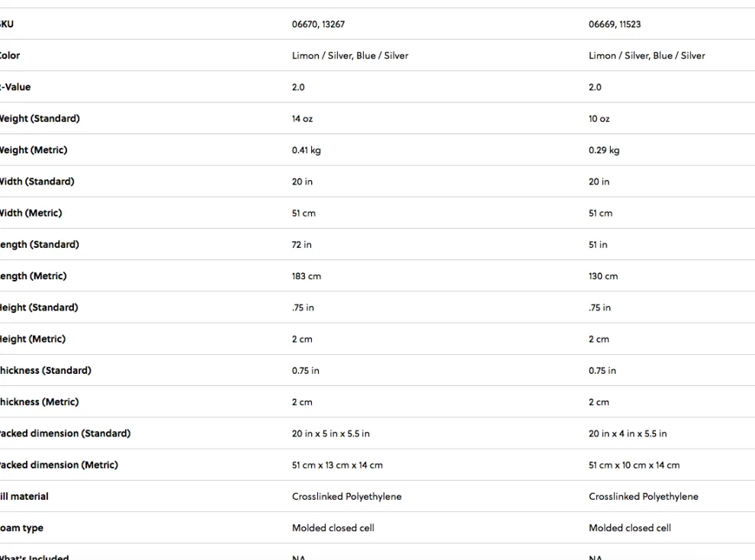Select the Foam type row label
Viewport: 755px width, 560px height.
pyautogui.click(x=21, y=528)
